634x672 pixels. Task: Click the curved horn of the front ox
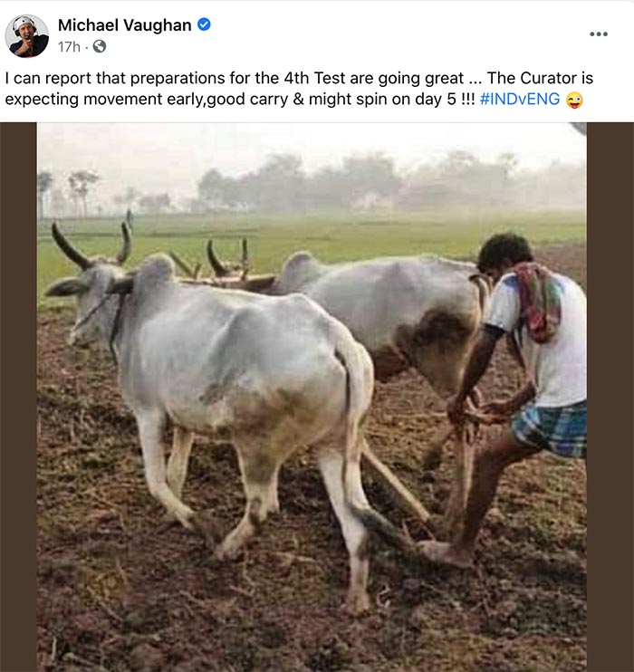point(69,247)
